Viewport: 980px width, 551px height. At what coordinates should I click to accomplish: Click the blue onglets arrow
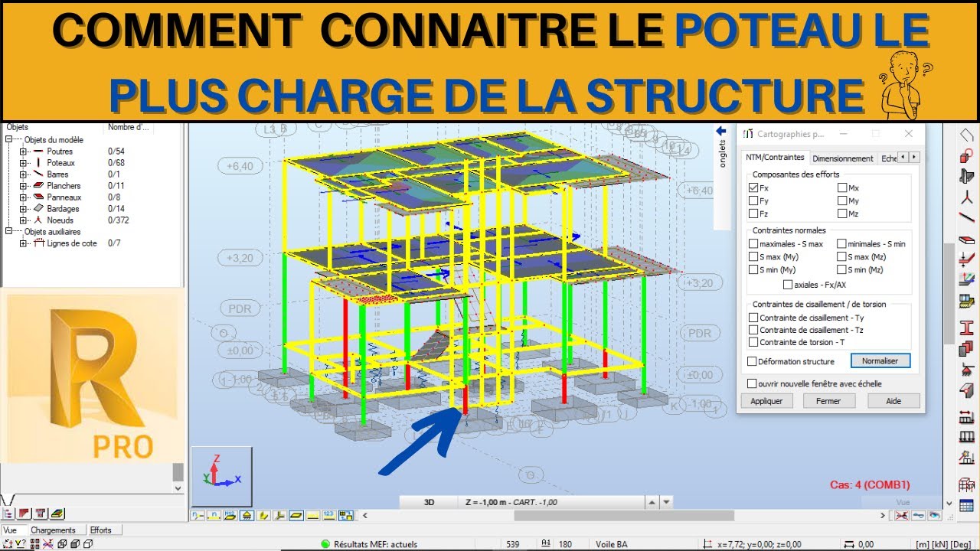point(720,132)
